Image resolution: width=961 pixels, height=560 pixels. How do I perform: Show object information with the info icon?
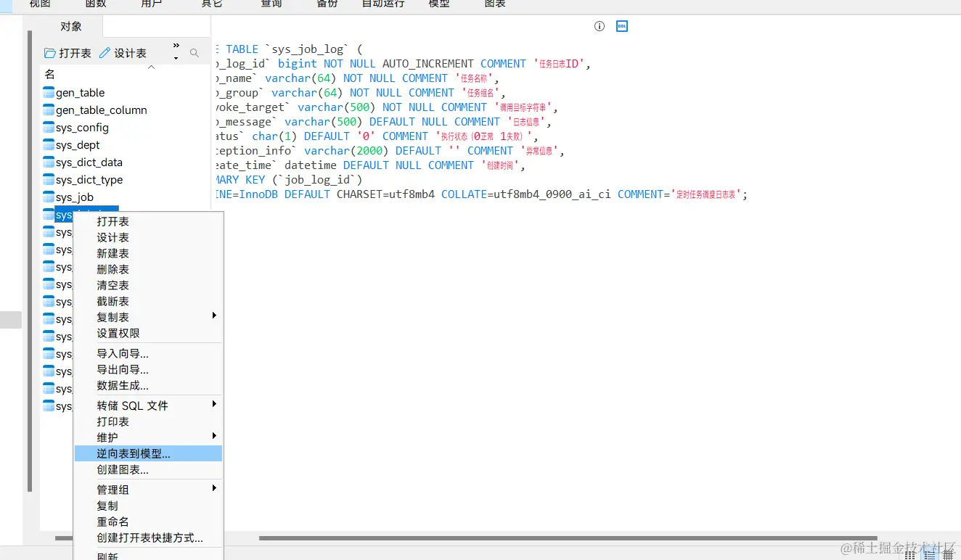pyautogui.click(x=600, y=26)
